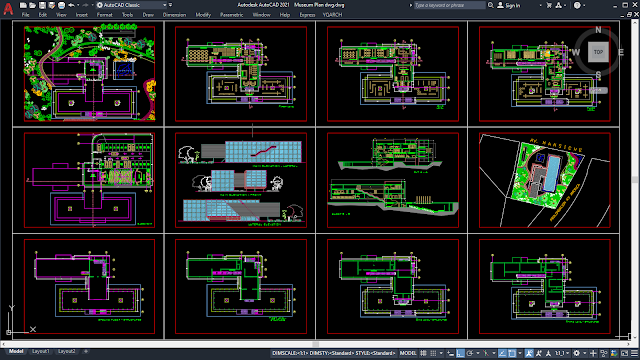Open the AutoCAD application menu logo
This screenshot has height=360, width=640.
(x=8, y=8)
